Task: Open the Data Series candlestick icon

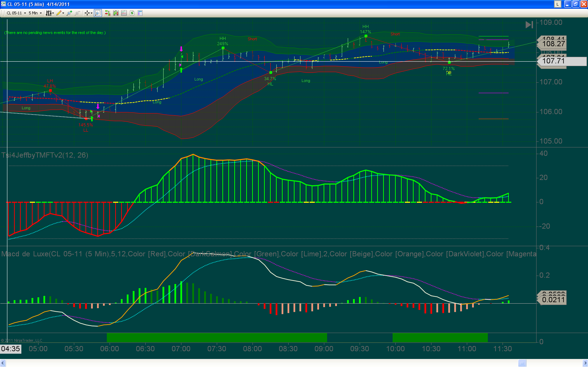Action: coord(116,13)
